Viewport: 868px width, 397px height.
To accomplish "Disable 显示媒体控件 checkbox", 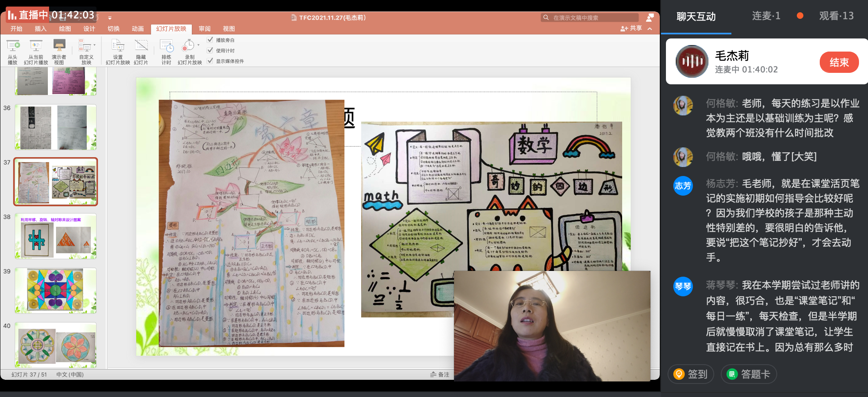I will point(210,61).
